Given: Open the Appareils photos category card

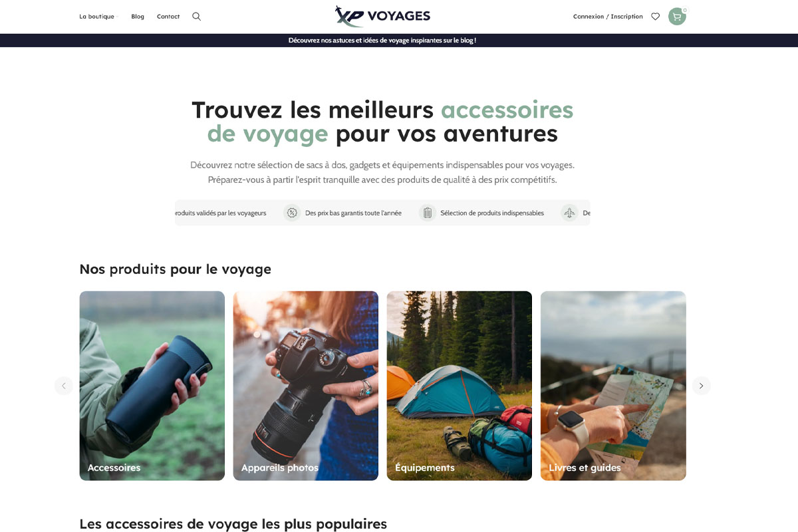Looking at the screenshot, I should pyautogui.click(x=306, y=386).
